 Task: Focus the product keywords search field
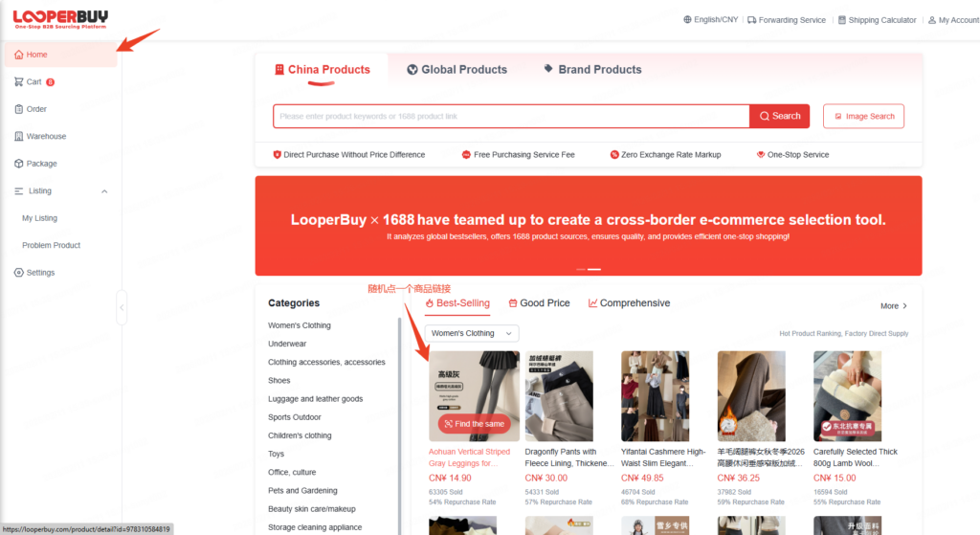click(x=511, y=116)
